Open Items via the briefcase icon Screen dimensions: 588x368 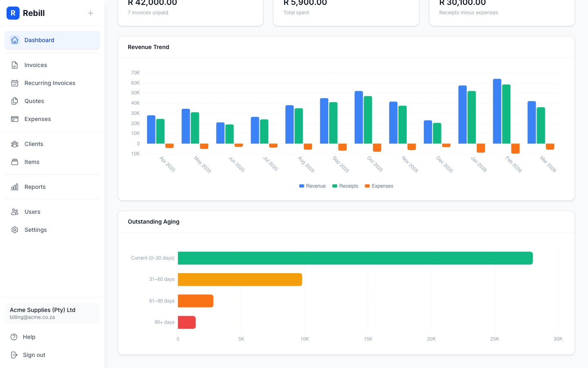(15, 162)
